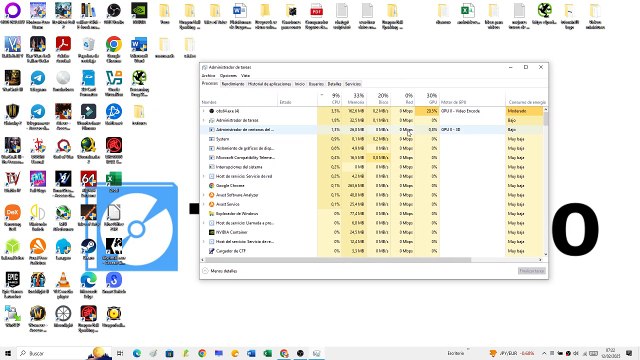Open Microsoft Edge from the taskbar

pyautogui.click(x=137, y=353)
